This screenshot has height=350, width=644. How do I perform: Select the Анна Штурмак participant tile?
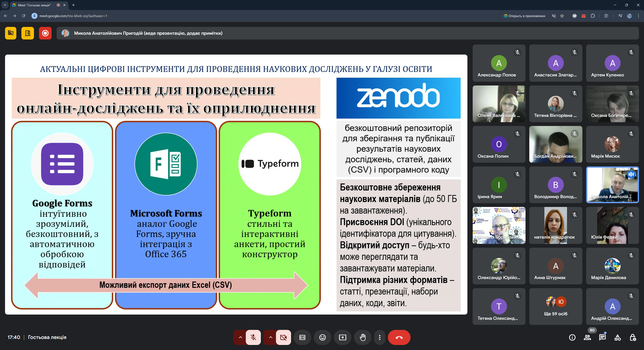[x=556, y=266]
